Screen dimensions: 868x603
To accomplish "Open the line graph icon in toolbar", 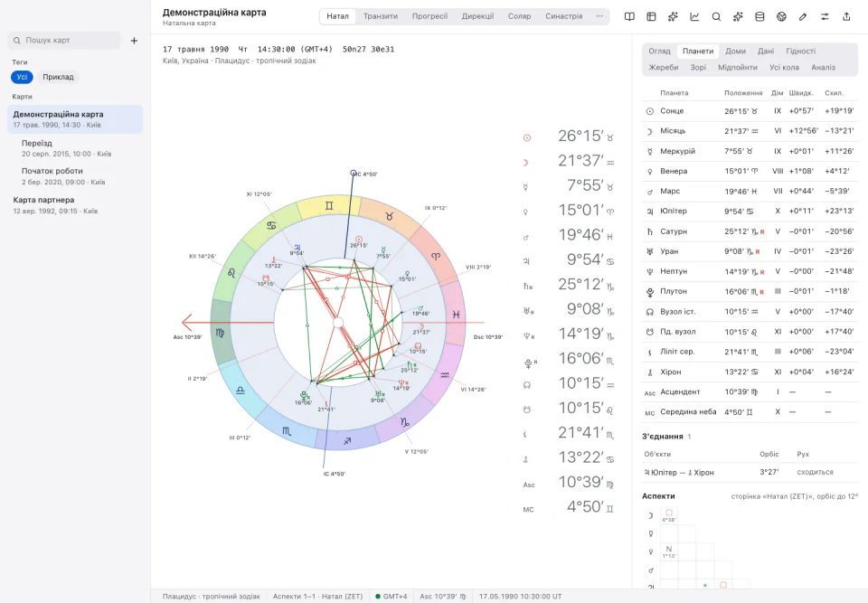I will [x=694, y=16].
